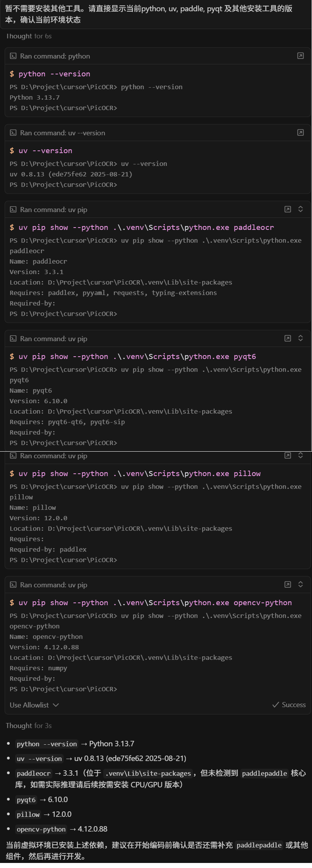Click the user message box at top
The height and width of the screenshot is (868, 312).
coord(155,14)
